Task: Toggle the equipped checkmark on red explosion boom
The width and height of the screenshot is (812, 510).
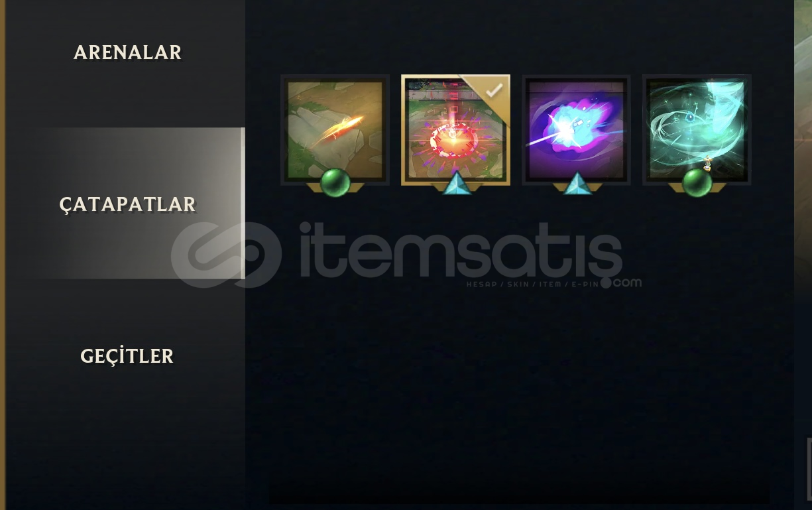Action: (x=494, y=91)
